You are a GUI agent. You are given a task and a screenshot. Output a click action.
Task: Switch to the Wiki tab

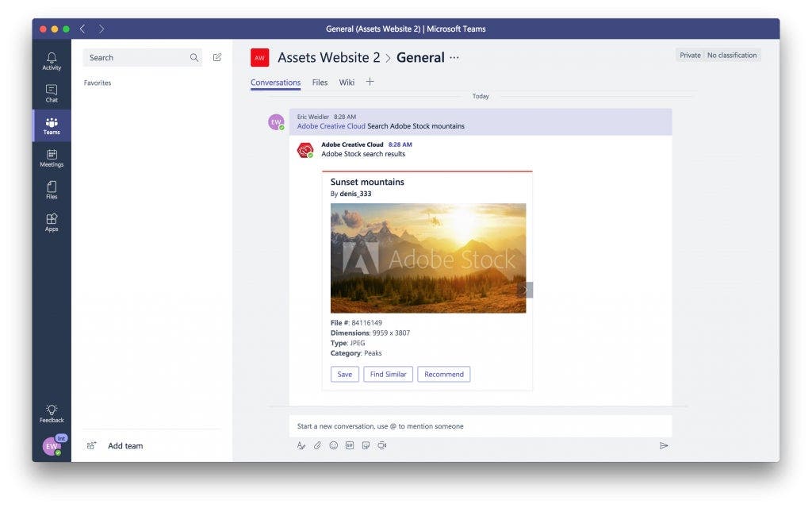click(347, 83)
